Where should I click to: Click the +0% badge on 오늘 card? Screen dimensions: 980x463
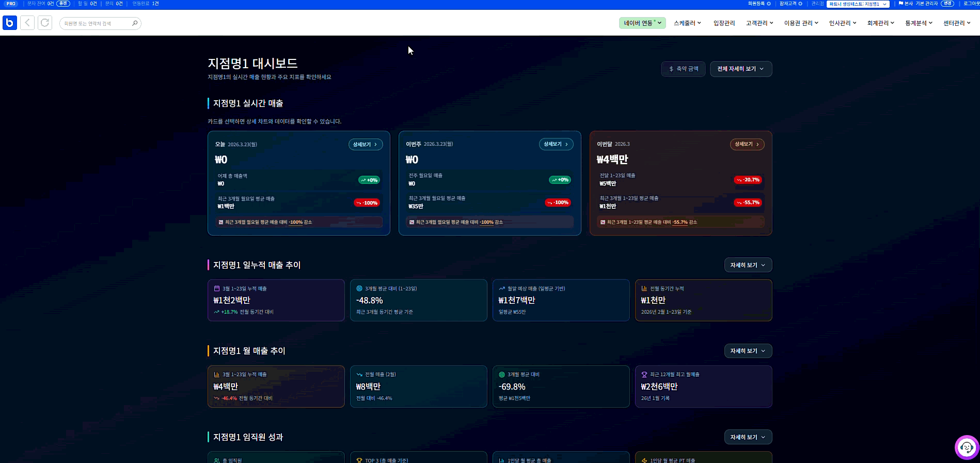pos(369,180)
